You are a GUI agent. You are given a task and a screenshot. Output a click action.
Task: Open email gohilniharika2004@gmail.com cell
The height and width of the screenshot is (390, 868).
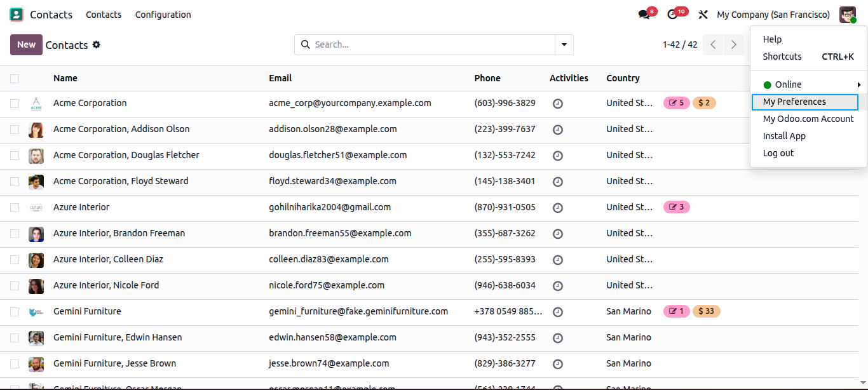click(x=330, y=207)
